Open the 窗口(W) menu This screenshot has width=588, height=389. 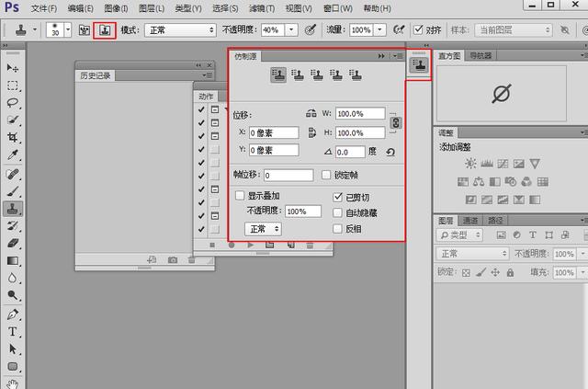click(338, 8)
